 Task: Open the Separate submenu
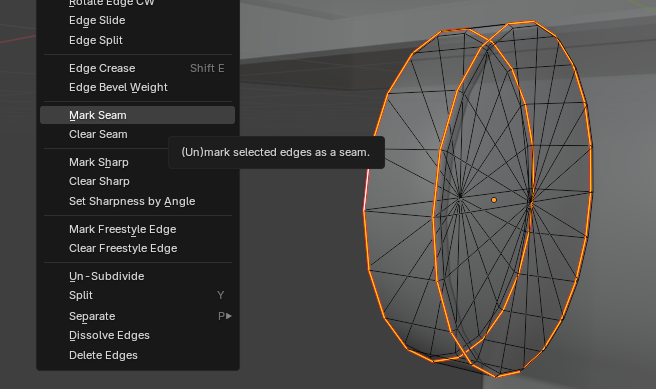click(138, 316)
